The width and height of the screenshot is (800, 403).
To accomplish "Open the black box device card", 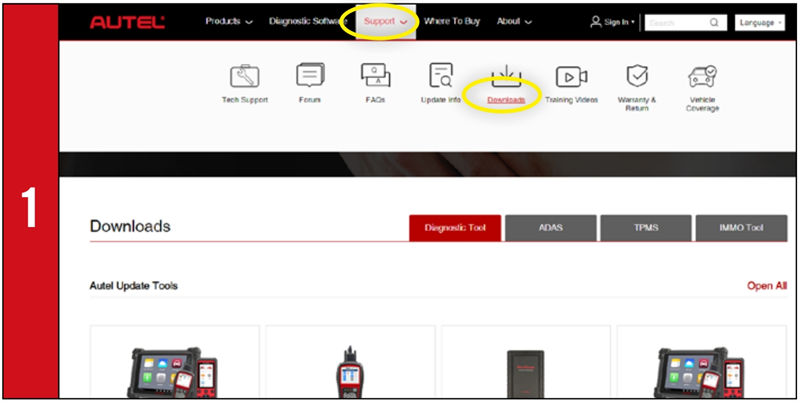I will tap(526, 362).
